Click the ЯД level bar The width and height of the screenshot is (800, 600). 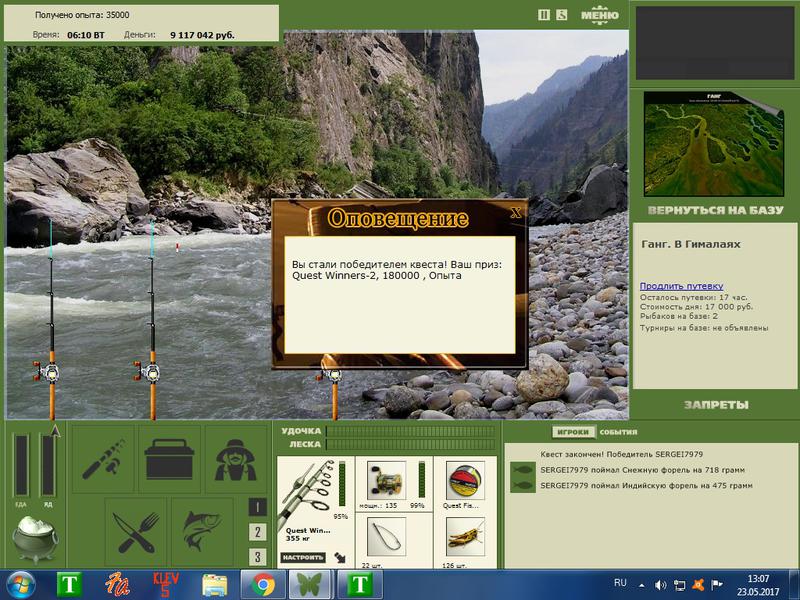click(x=48, y=465)
